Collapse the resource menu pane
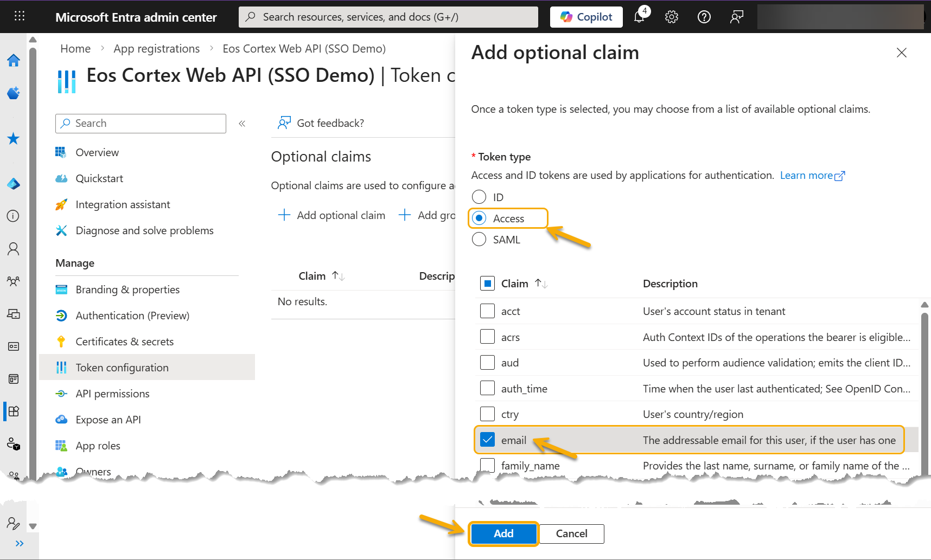 (x=242, y=124)
